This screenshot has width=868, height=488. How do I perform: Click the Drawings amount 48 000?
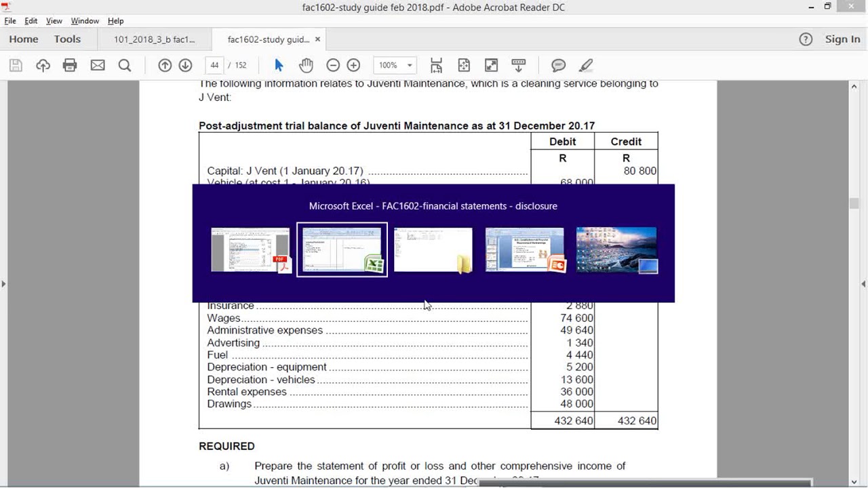(577, 404)
